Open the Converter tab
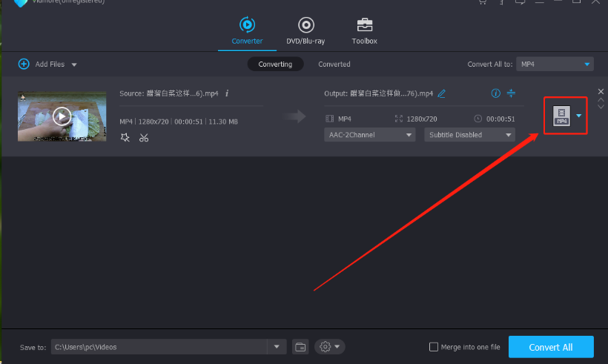Viewport: 608px width, 364px height. 247,30
